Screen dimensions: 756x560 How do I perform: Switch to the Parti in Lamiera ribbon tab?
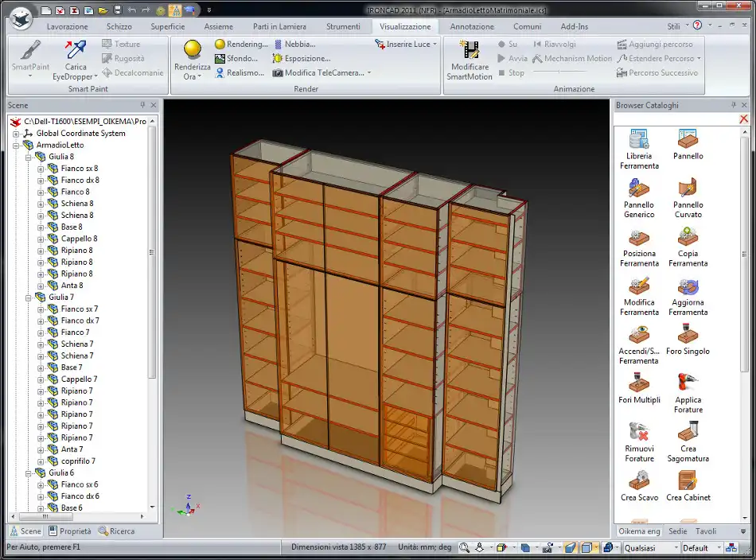tap(279, 26)
